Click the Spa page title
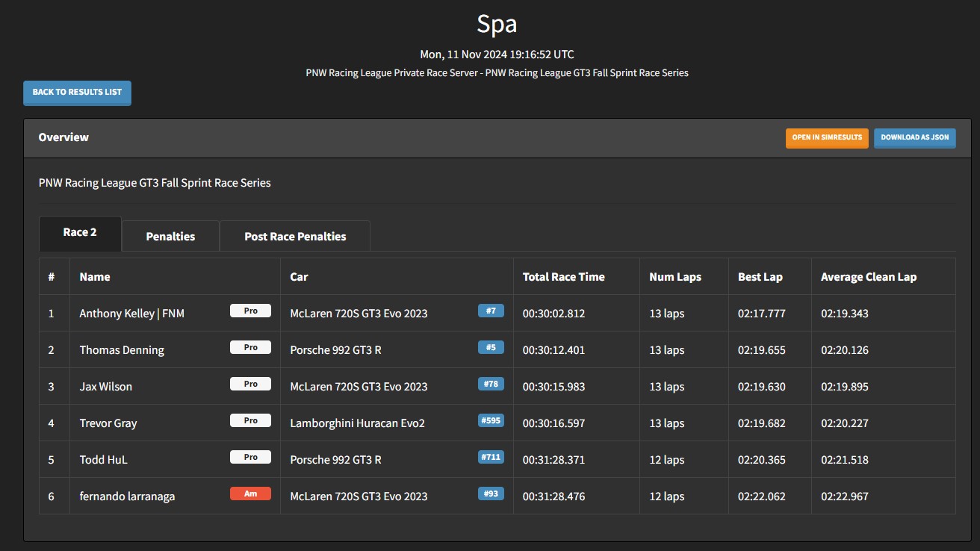 point(497,24)
